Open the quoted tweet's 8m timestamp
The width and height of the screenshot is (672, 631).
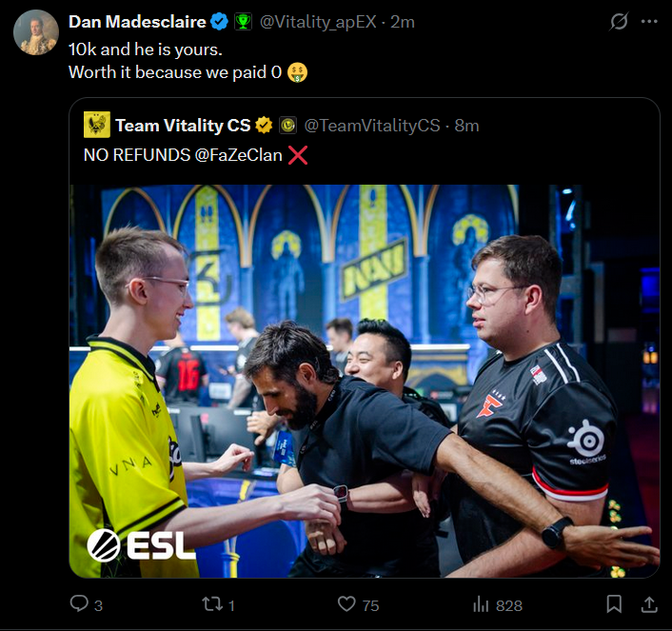466,126
